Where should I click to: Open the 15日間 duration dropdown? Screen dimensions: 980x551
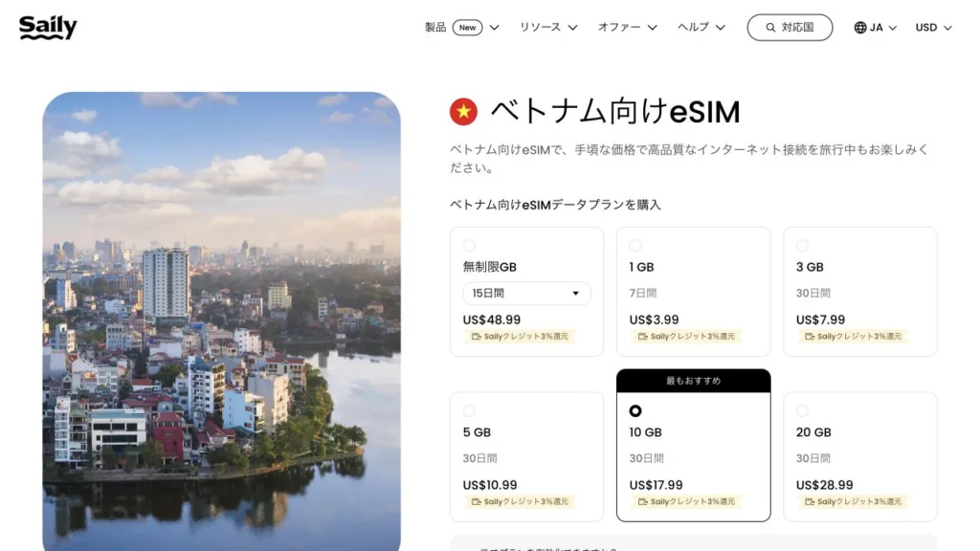click(526, 293)
